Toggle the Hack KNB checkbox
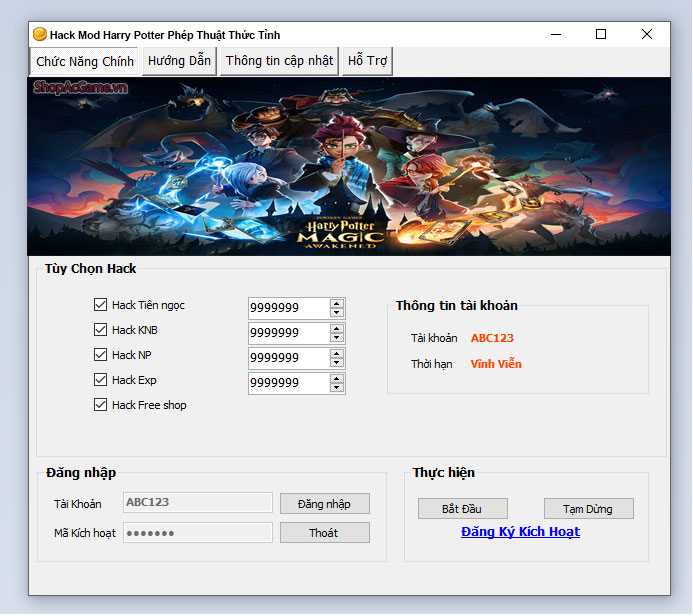This screenshot has width=693, height=616. 100,330
